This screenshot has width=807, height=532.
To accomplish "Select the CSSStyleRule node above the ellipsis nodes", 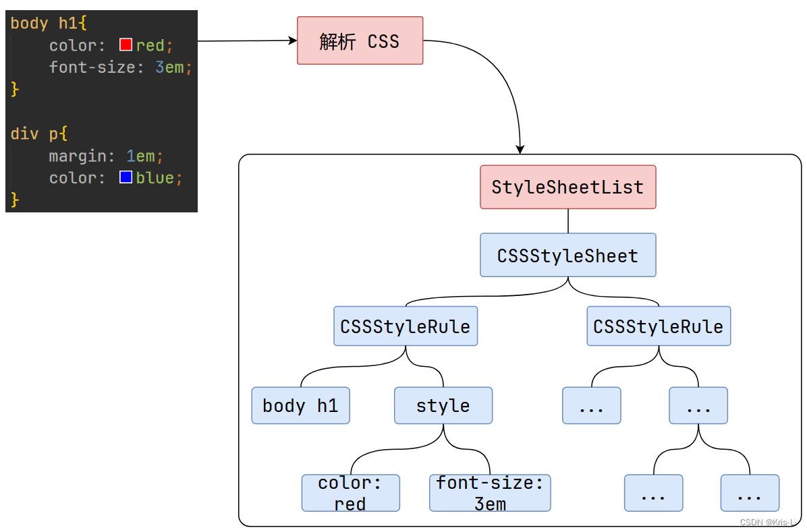I will click(658, 326).
